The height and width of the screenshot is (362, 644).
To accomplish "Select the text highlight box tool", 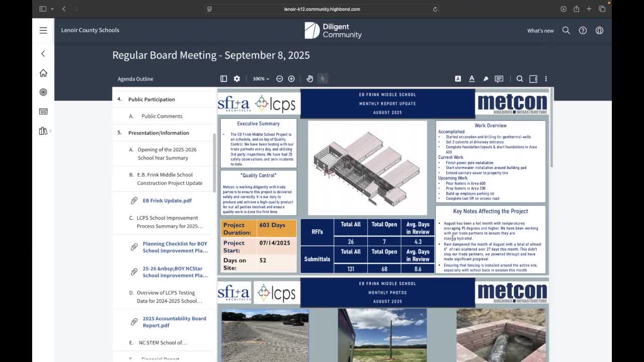I will [458, 79].
